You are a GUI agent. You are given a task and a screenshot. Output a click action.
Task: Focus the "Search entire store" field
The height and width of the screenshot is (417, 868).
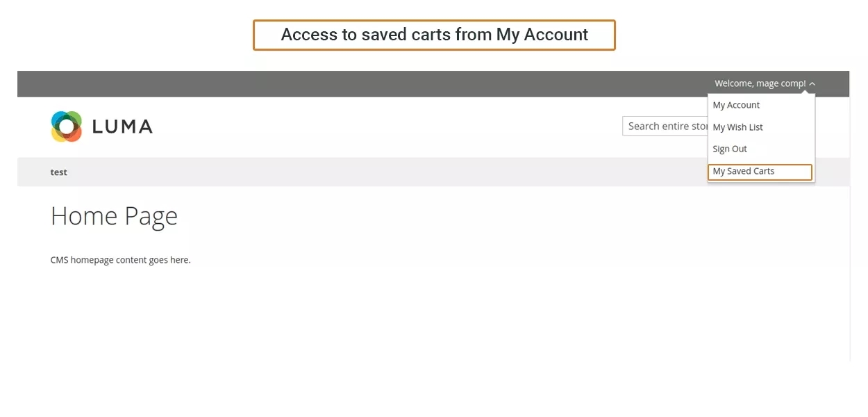point(665,126)
